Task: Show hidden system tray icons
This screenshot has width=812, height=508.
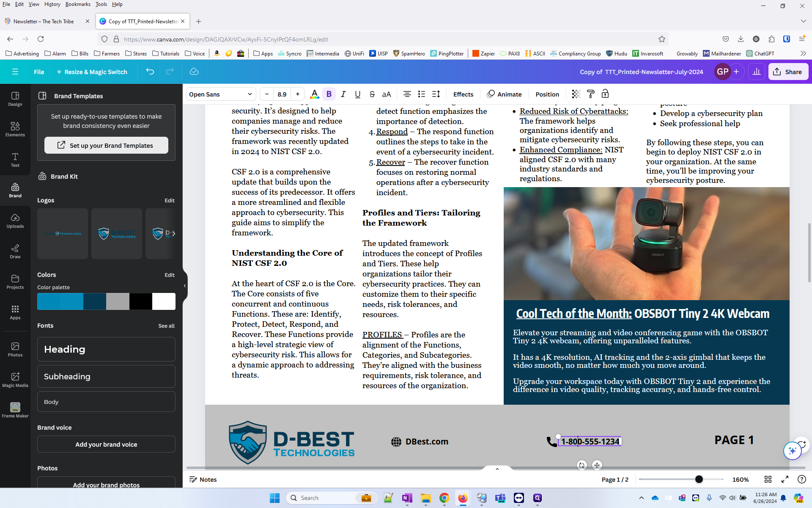Action: [642, 498]
